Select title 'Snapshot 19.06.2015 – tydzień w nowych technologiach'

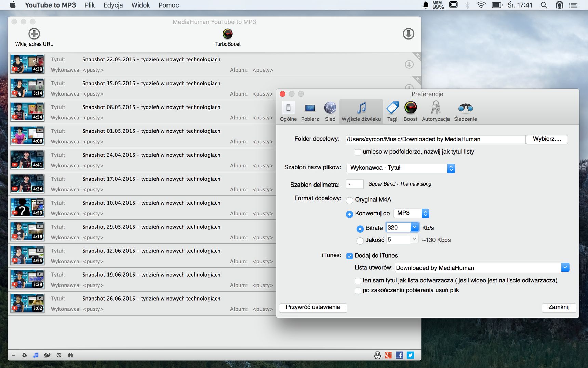151,275
